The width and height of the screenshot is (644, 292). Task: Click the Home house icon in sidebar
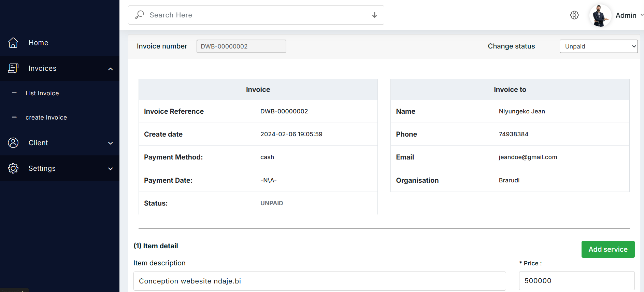pyautogui.click(x=13, y=43)
